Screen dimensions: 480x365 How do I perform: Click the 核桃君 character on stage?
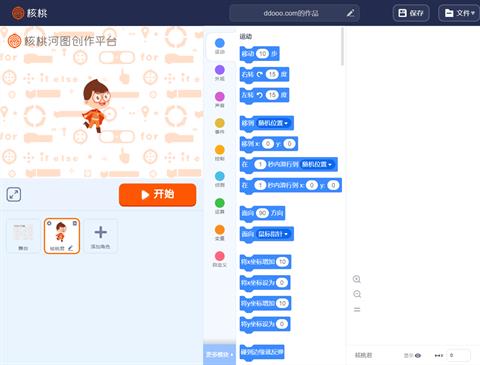(x=96, y=106)
